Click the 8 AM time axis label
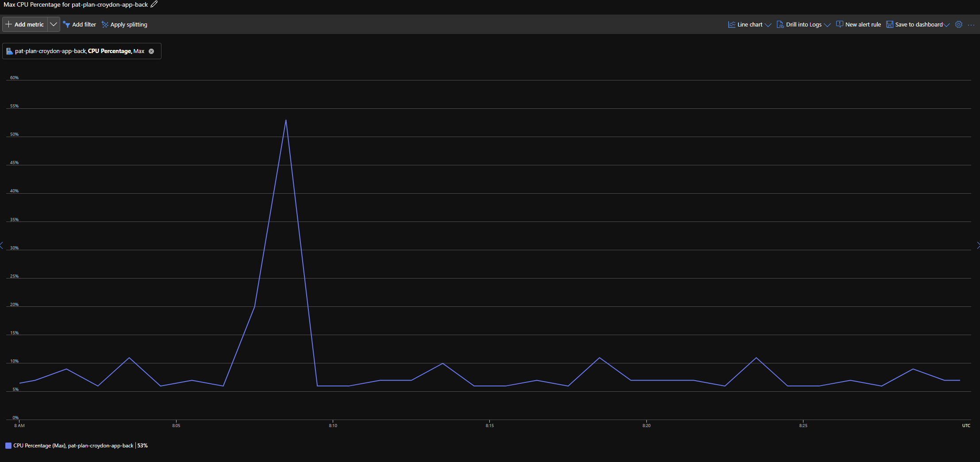 (x=19, y=426)
